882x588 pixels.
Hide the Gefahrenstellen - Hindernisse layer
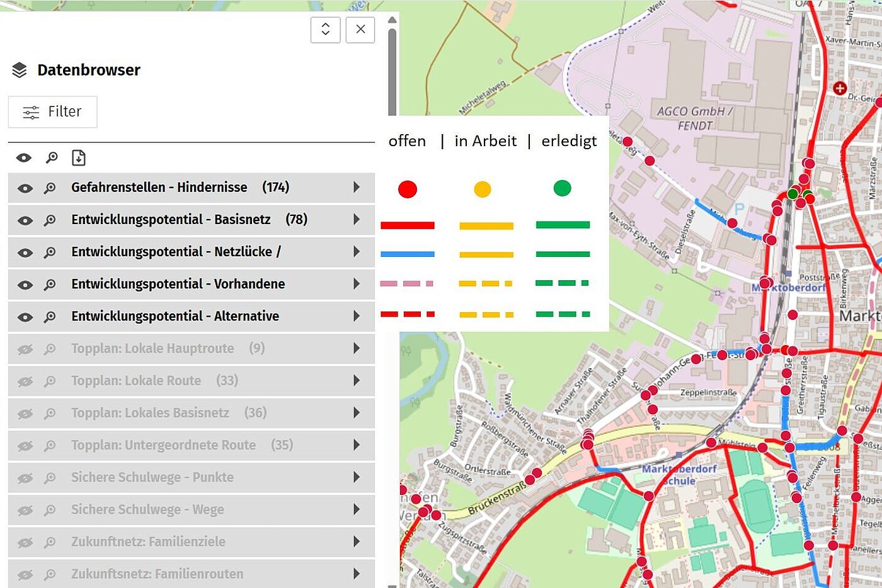(25, 188)
